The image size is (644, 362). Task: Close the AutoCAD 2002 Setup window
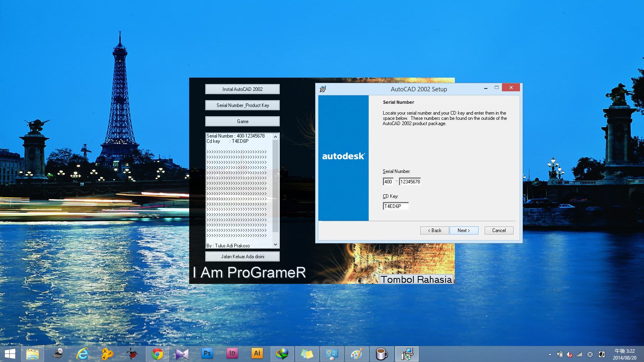511,87
